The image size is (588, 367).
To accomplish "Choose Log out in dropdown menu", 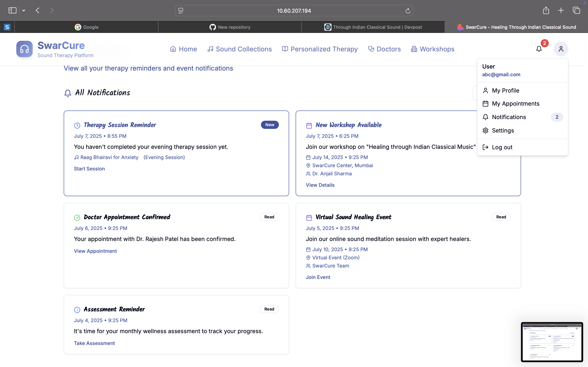I will (x=502, y=147).
